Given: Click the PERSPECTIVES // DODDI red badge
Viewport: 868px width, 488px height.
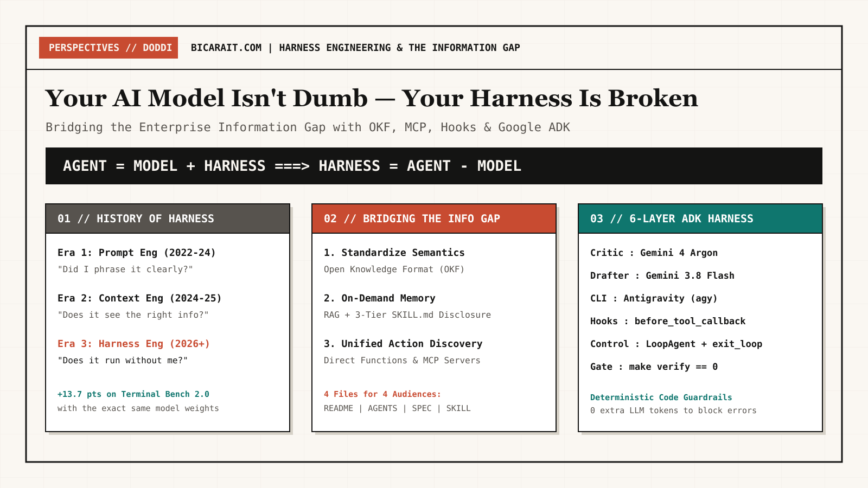Looking at the screenshot, I should [108, 48].
